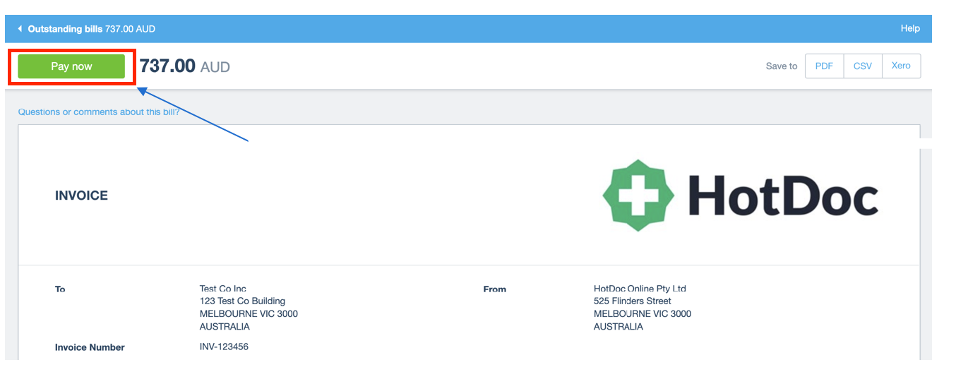The image size is (980, 391).
Task: Click the To label
Action: [60, 289]
